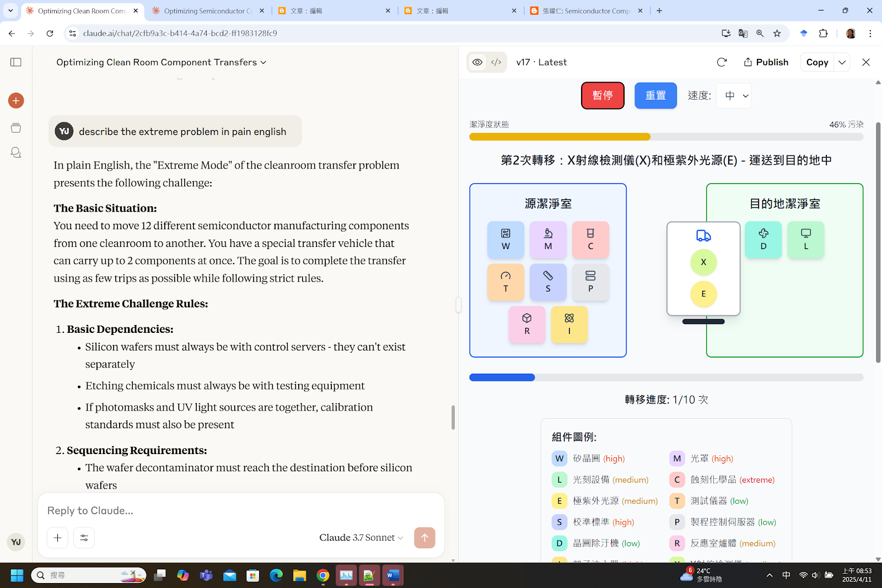Open Word from the taskbar

tap(392, 575)
